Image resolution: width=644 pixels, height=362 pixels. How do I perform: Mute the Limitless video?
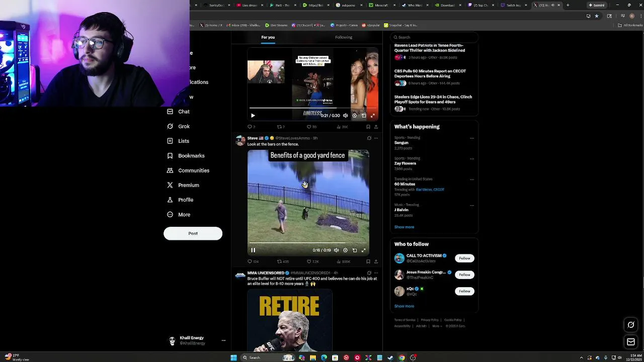tap(345, 116)
